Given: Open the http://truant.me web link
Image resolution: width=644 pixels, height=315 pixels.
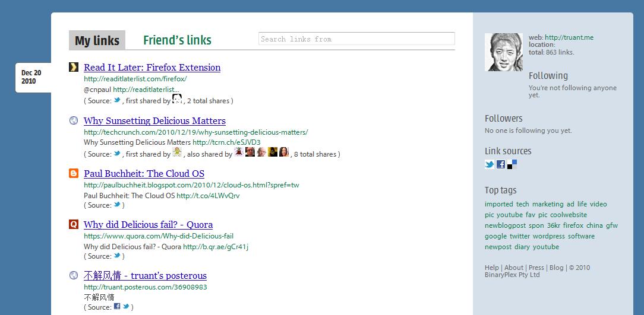Looking at the screenshot, I should [x=569, y=37].
